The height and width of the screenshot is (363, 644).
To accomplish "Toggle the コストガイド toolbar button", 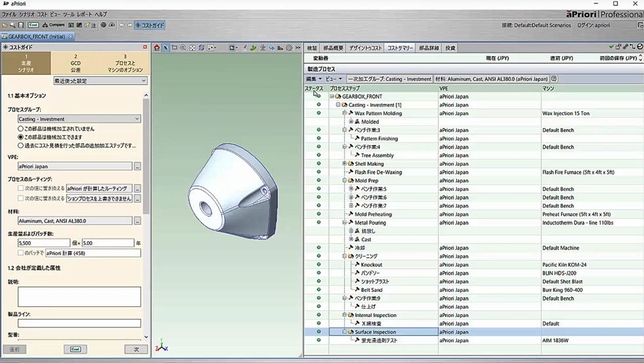I will pyautogui.click(x=150, y=25).
